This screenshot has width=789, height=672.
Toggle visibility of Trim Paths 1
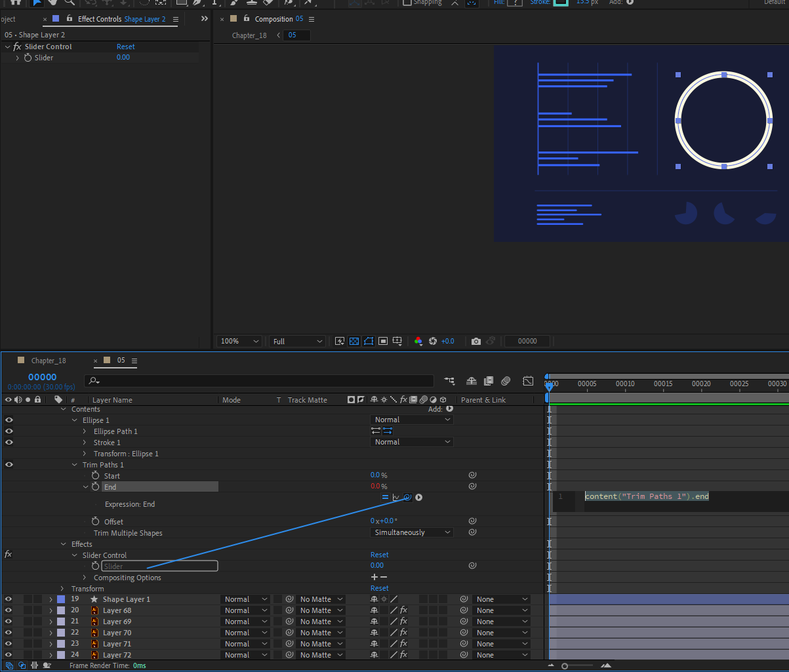pos(9,465)
